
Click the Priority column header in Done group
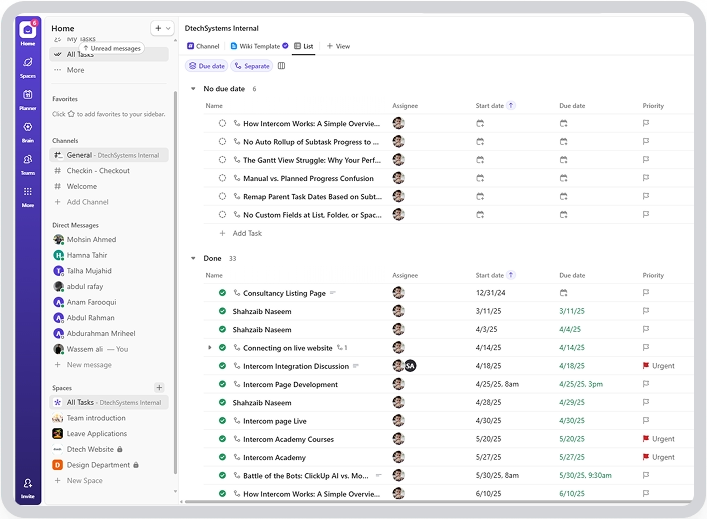click(x=653, y=275)
